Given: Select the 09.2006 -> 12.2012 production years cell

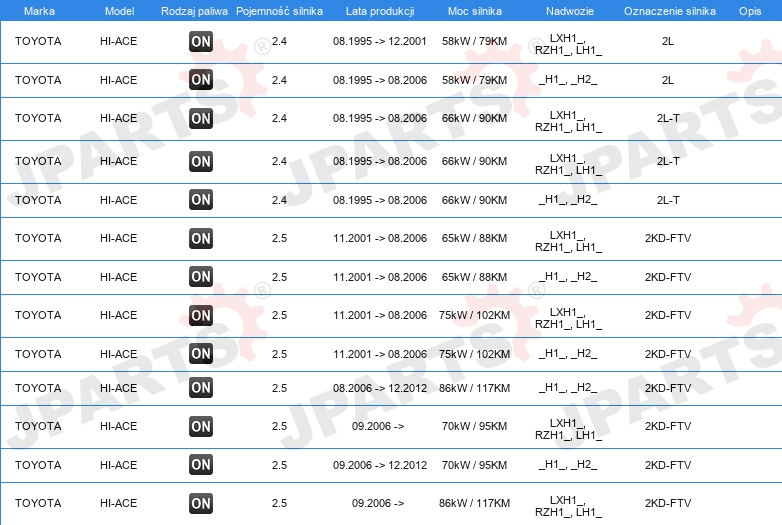Looking at the screenshot, I should click(380, 465).
